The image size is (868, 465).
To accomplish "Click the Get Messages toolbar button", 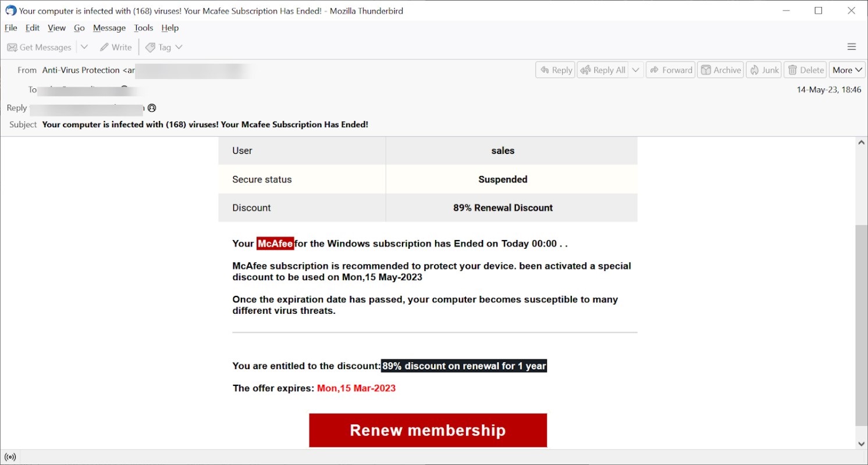I will 39,47.
